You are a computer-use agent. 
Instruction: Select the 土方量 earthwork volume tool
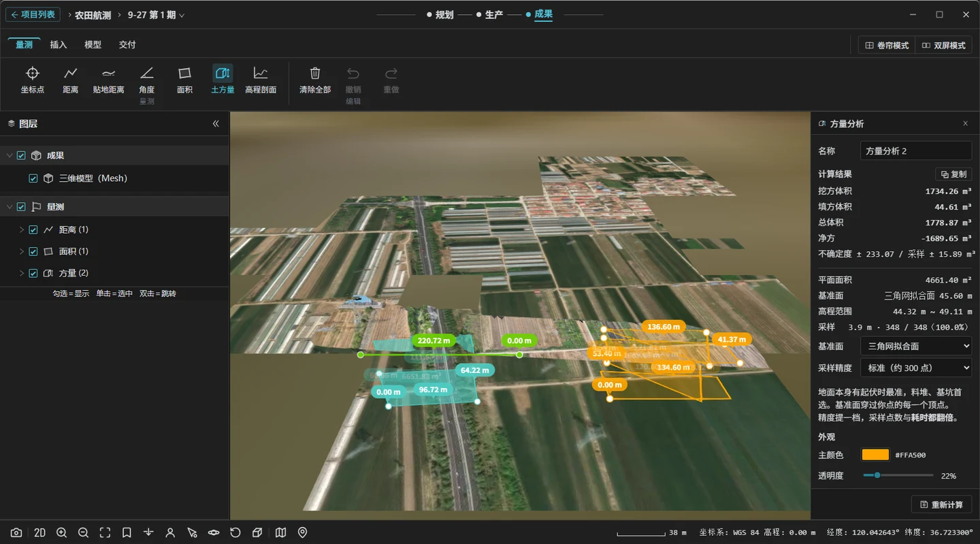point(223,80)
